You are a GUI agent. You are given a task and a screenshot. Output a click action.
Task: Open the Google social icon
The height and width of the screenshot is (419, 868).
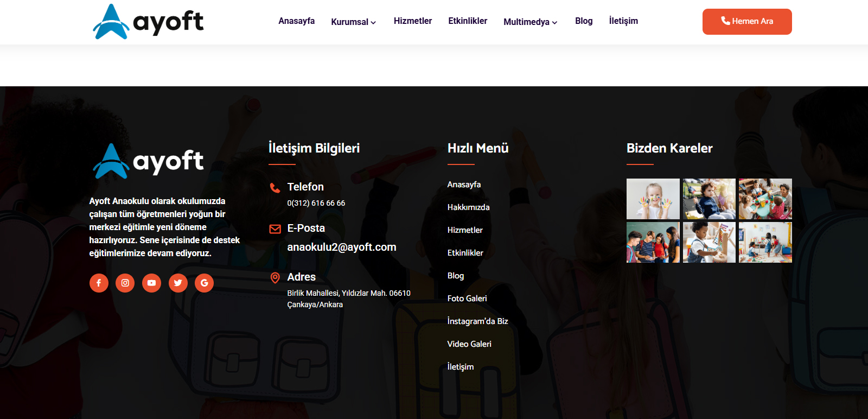(x=204, y=283)
